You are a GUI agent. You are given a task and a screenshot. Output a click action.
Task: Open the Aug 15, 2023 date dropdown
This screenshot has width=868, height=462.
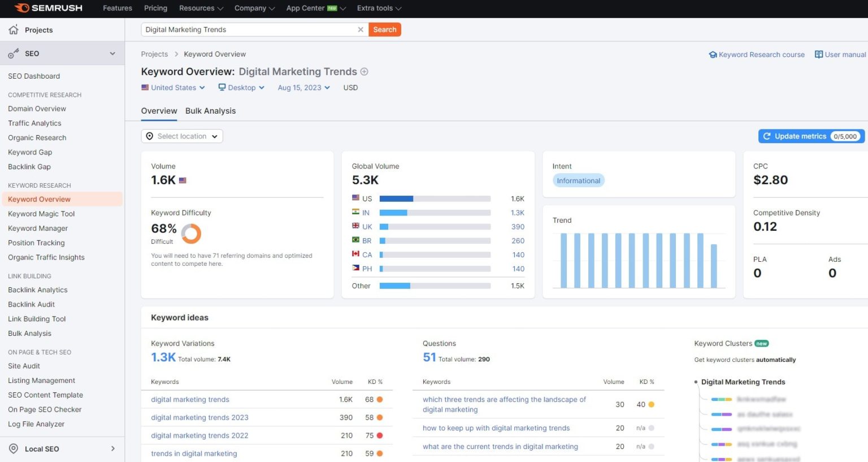tap(303, 88)
